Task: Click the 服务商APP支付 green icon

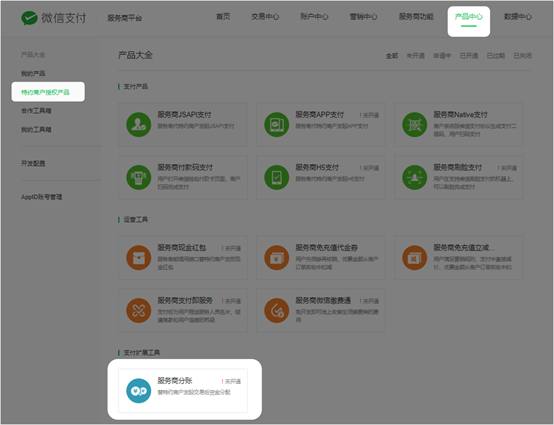Action: click(x=277, y=124)
